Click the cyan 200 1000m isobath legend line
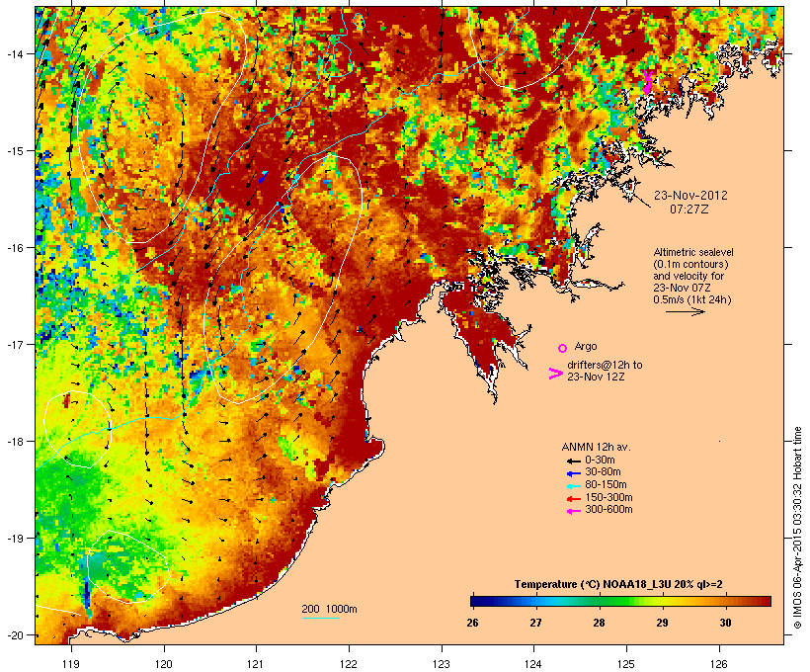 pos(320,618)
